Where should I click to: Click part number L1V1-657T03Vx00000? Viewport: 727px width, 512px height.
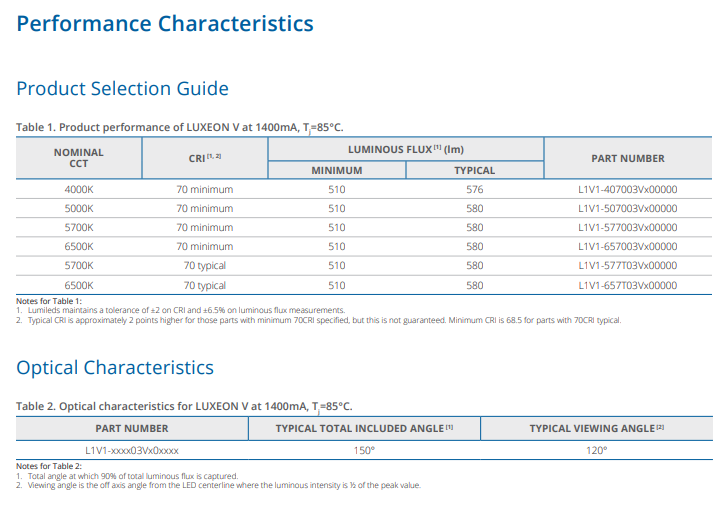tap(627, 285)
